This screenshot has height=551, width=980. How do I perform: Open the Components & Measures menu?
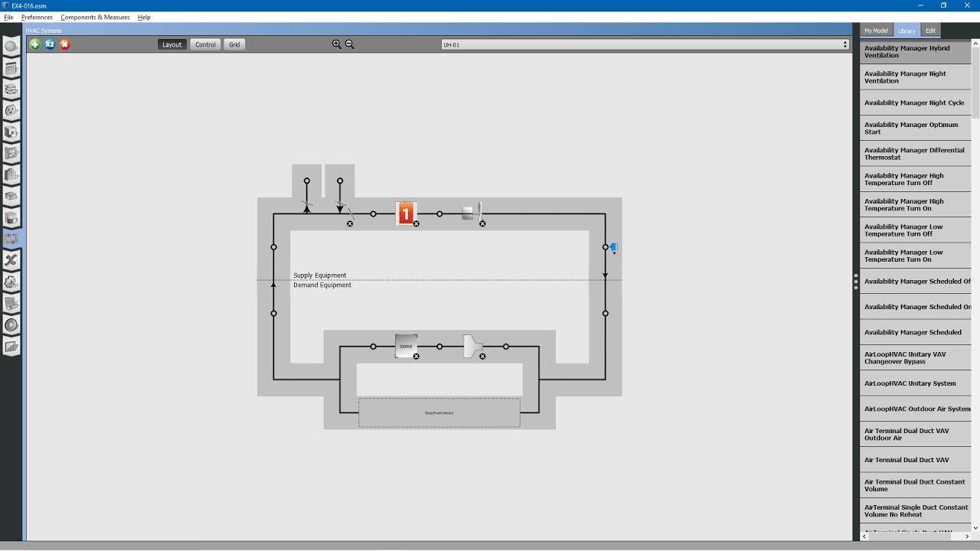(x=95, y=17)
